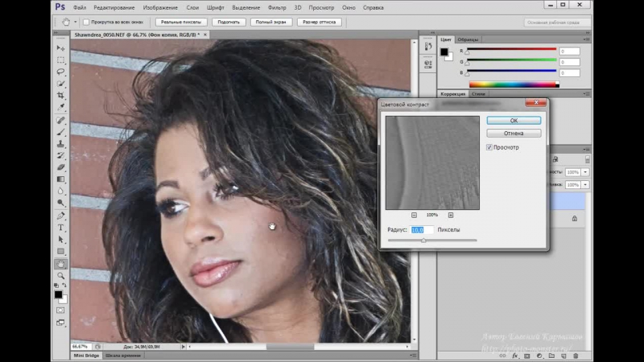Select the Lasso tool

[61, 72]
